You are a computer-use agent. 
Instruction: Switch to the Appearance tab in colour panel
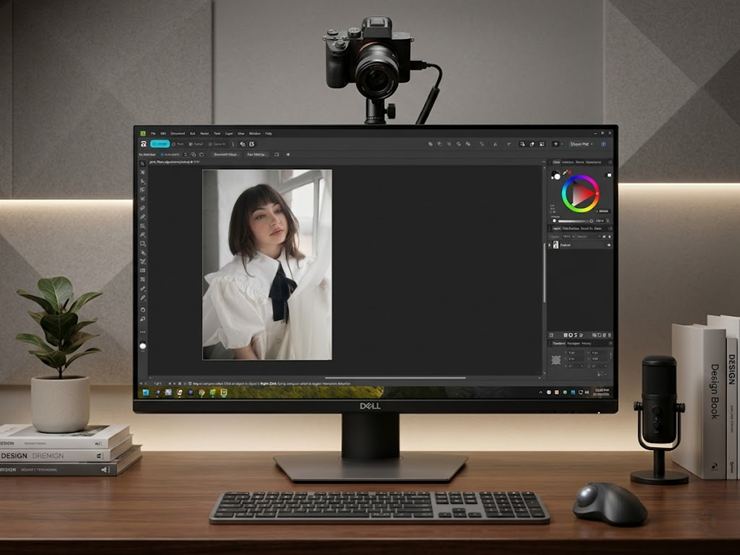tap(593, 162)
